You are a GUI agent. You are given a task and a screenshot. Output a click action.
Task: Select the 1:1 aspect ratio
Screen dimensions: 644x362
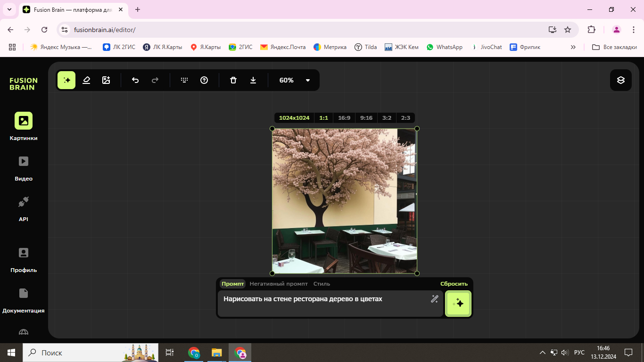point(323,118)
